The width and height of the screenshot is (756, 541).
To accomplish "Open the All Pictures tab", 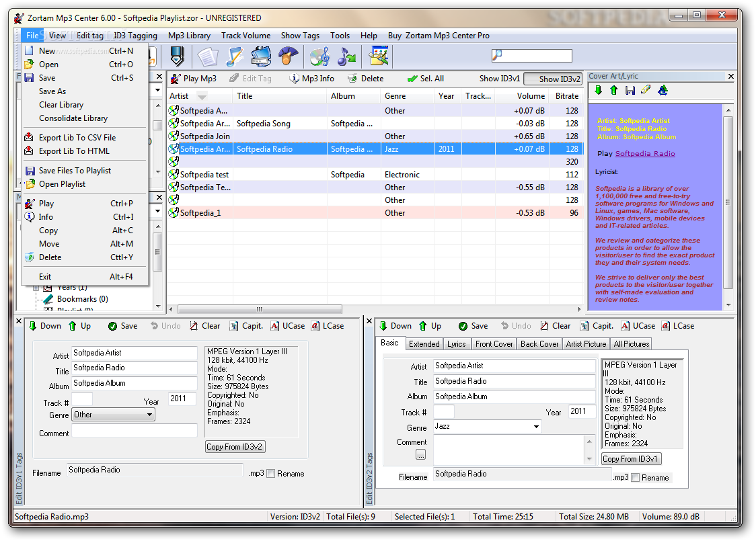I will pyautogui.click(x=631, y=344).
